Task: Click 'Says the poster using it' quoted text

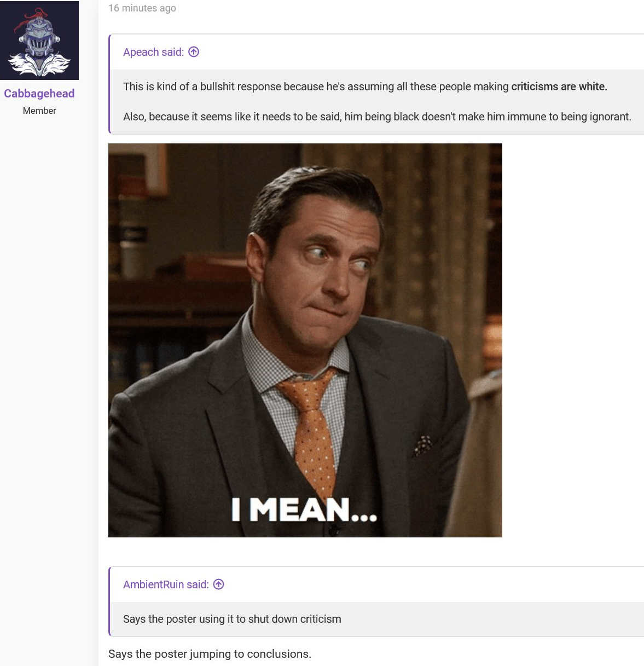Action: click(x=232, y=619)
